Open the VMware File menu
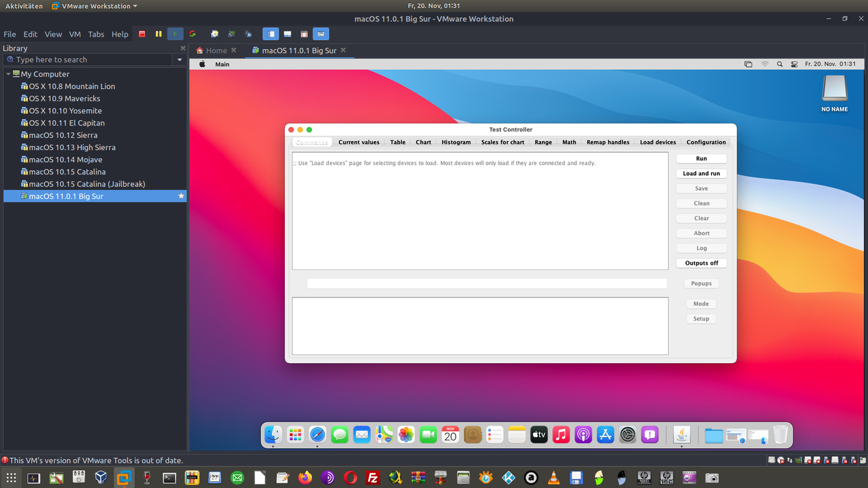 [x=9, y=34]
